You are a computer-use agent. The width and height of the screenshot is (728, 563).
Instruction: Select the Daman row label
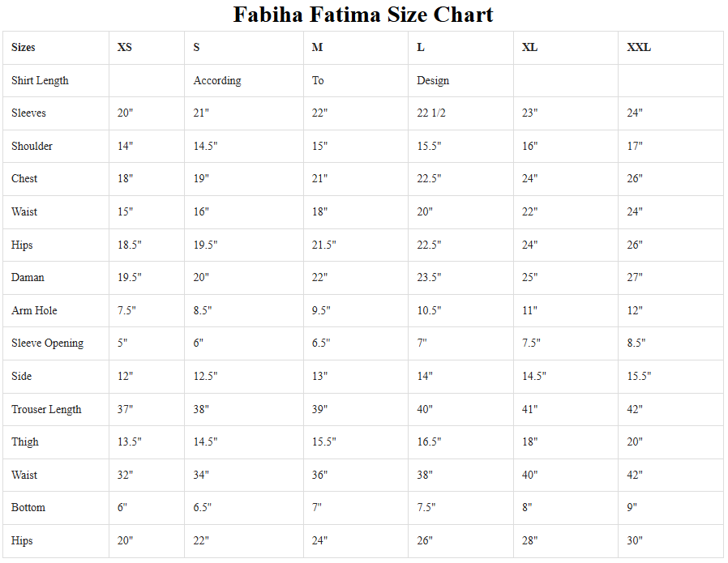tap(28, 278)
